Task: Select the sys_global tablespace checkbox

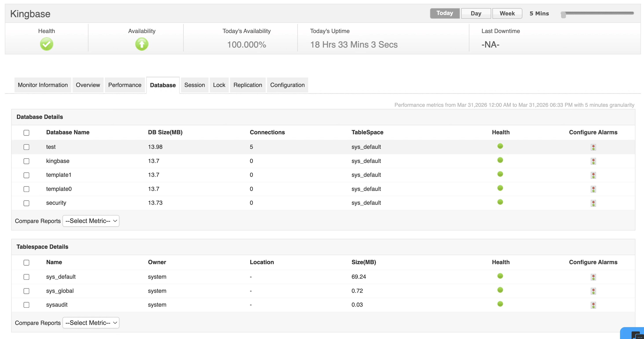Action: pyautogui.click(x=26, y=291)
